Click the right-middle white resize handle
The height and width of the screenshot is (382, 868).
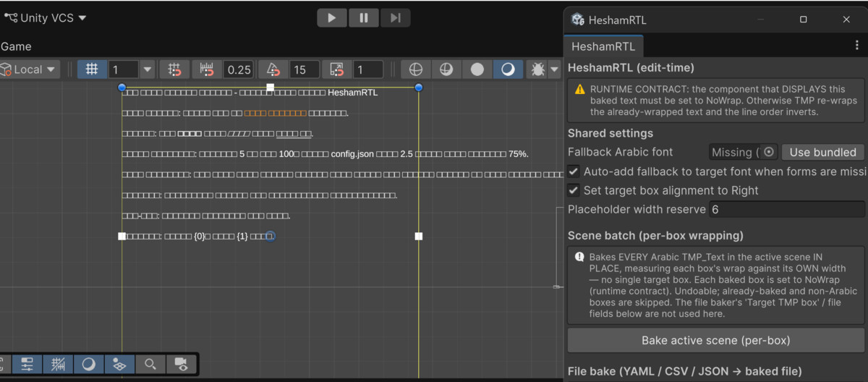click(x=419, y=236)
